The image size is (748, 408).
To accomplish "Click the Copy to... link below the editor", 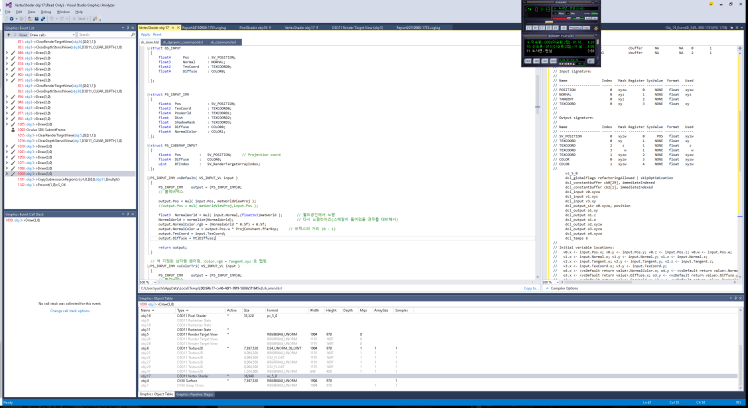I will (530, 288).
